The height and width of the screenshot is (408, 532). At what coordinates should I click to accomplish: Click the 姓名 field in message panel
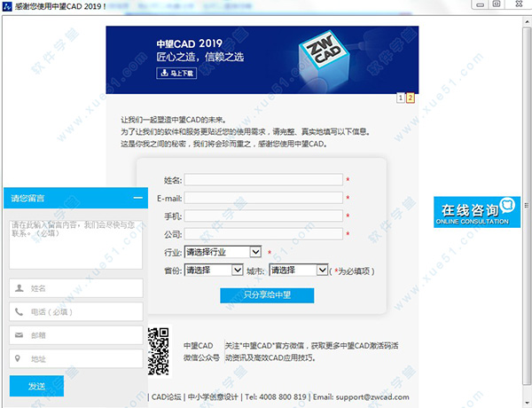76,288
